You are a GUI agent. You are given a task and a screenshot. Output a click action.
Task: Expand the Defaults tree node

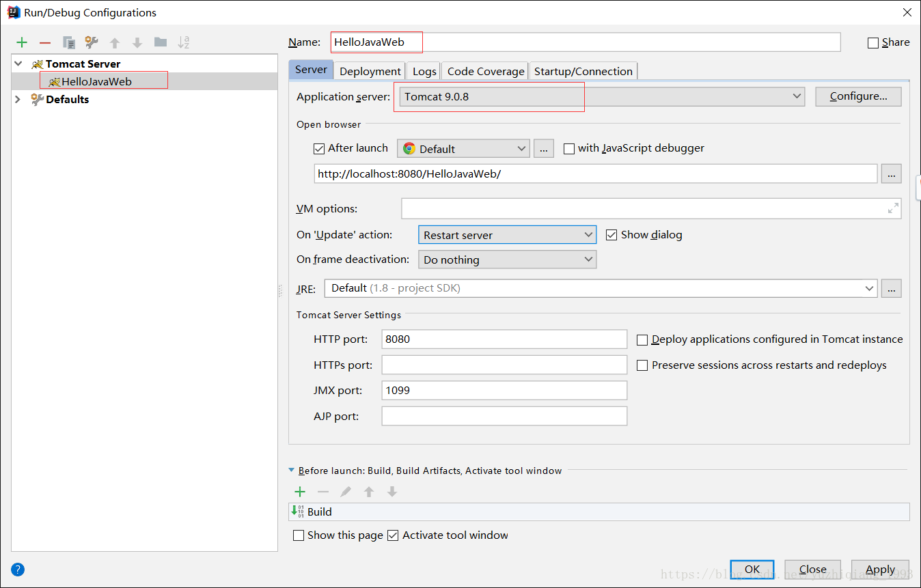(18, 100)
